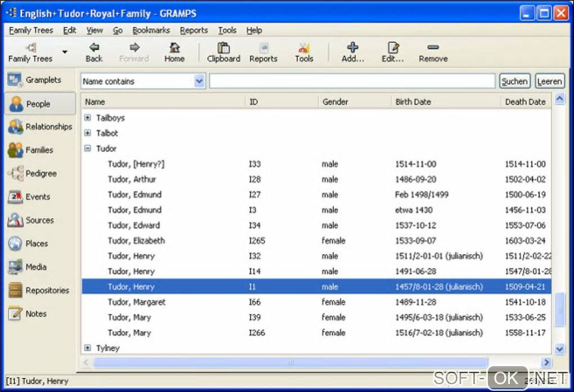This screenshot has width=574, height=392.
Task: Click the Remove person minus icon
Action: tap(433, 48)
